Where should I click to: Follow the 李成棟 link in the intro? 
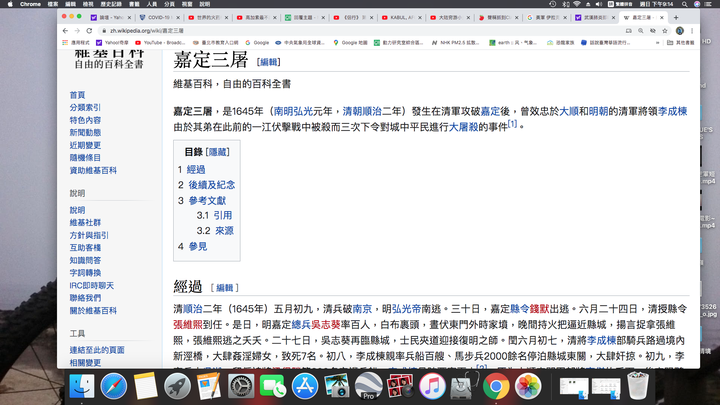click(x=672, y=111)
